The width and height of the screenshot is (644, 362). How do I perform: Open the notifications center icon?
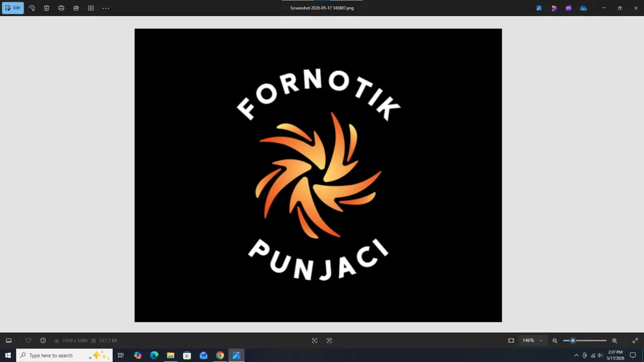pos(633,356)
